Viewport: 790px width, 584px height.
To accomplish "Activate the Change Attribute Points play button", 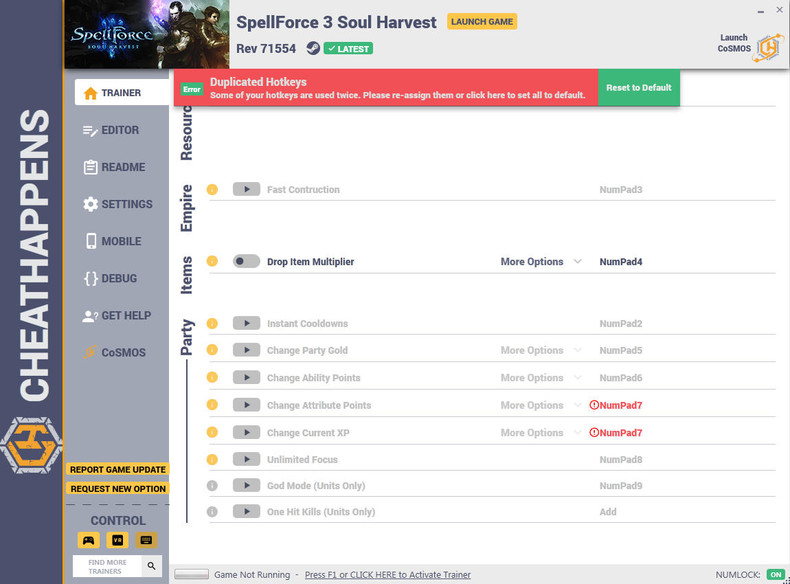I will [246, 405].
